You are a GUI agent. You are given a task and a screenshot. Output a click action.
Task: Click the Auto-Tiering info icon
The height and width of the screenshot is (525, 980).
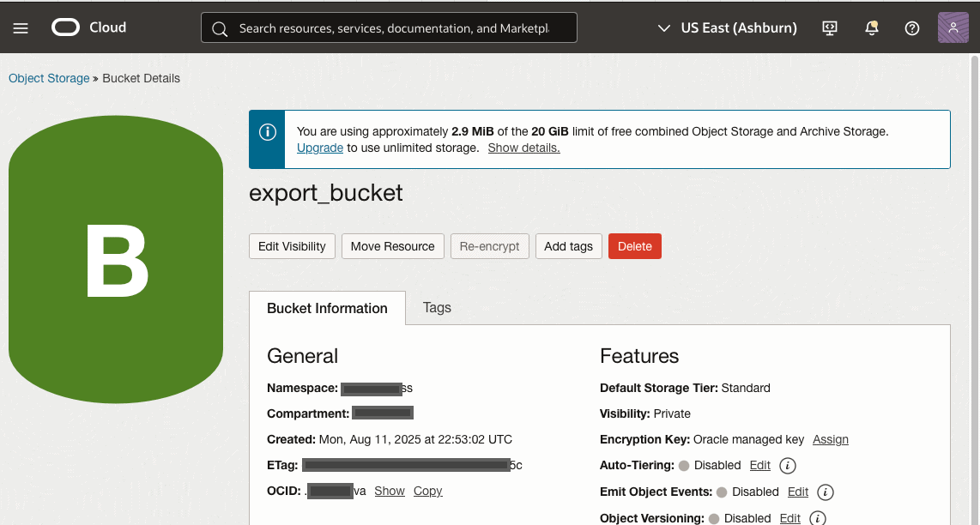(x=788, y=466)
